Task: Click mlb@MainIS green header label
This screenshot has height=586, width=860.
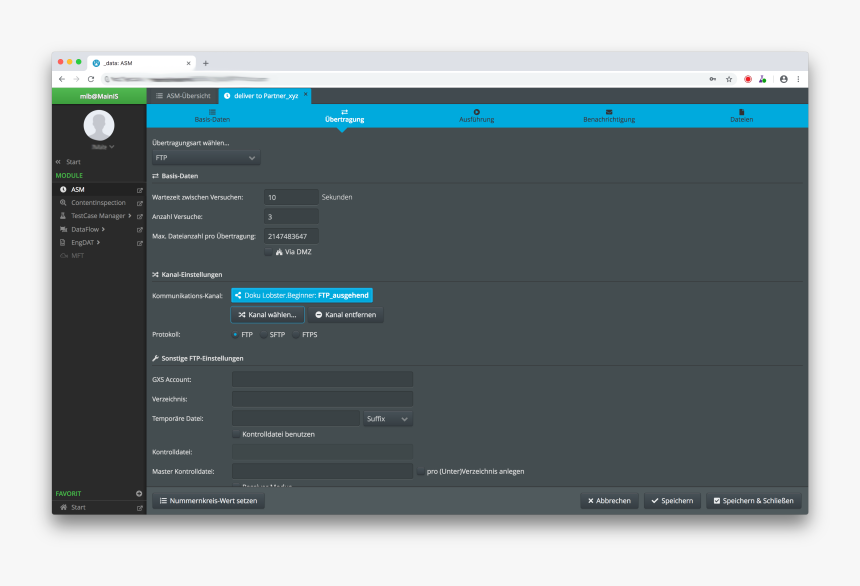Action: 99,96
